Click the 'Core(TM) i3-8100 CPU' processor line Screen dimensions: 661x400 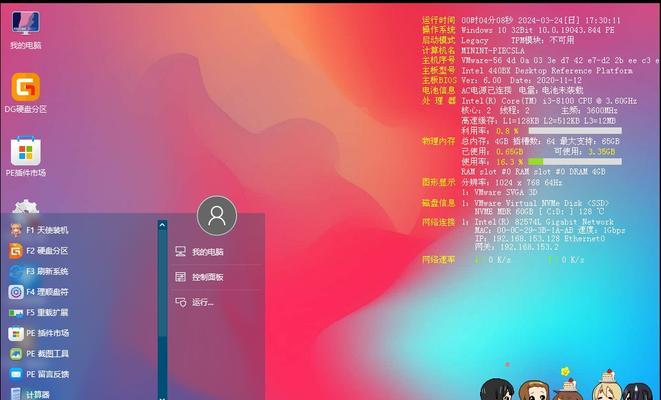coord(549,101)
